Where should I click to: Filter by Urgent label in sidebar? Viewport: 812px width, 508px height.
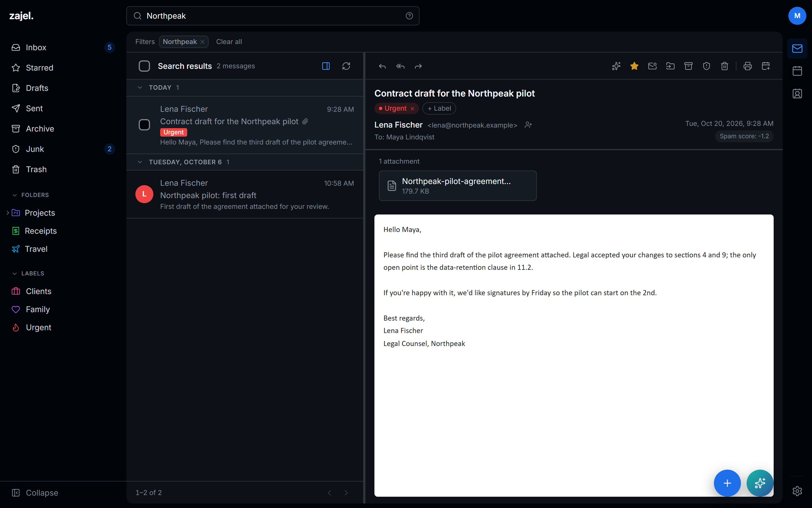(63, 328)
